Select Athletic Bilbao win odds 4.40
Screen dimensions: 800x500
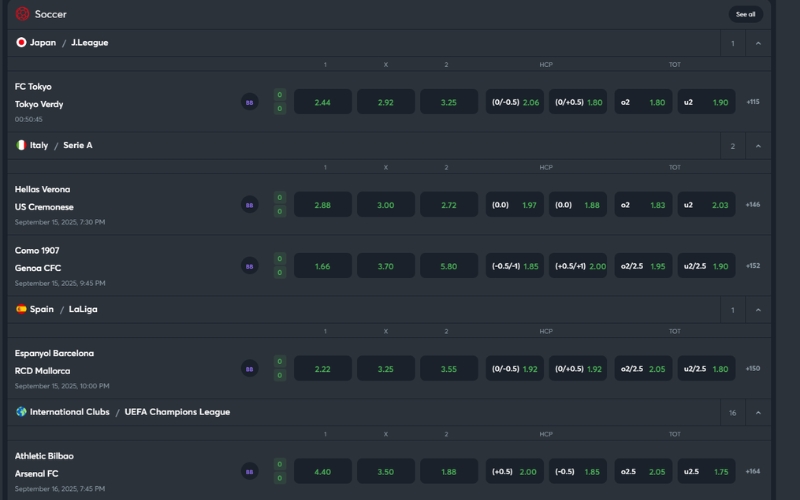click(x=322, y=471)
